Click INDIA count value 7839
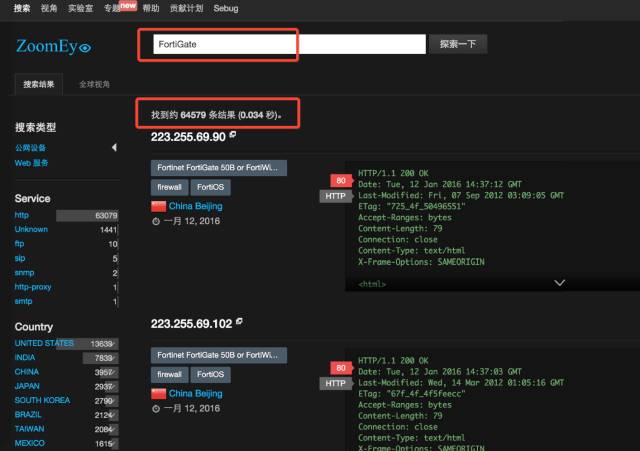This screenshot has width=640, height=451. click(103, 358)
